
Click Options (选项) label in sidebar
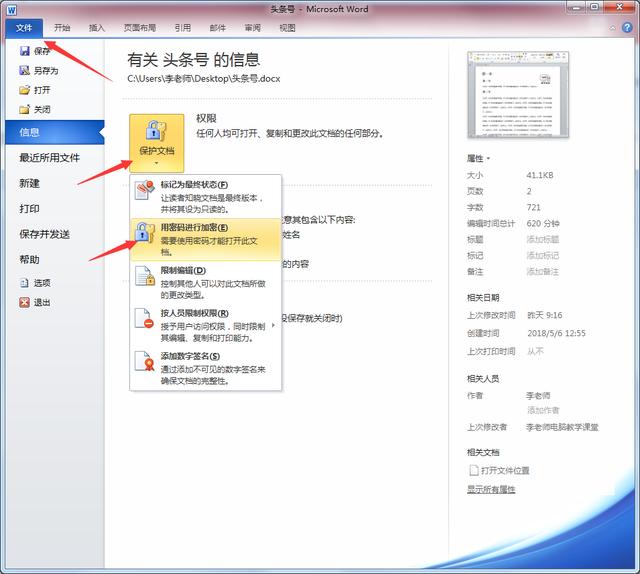point(42,283)
